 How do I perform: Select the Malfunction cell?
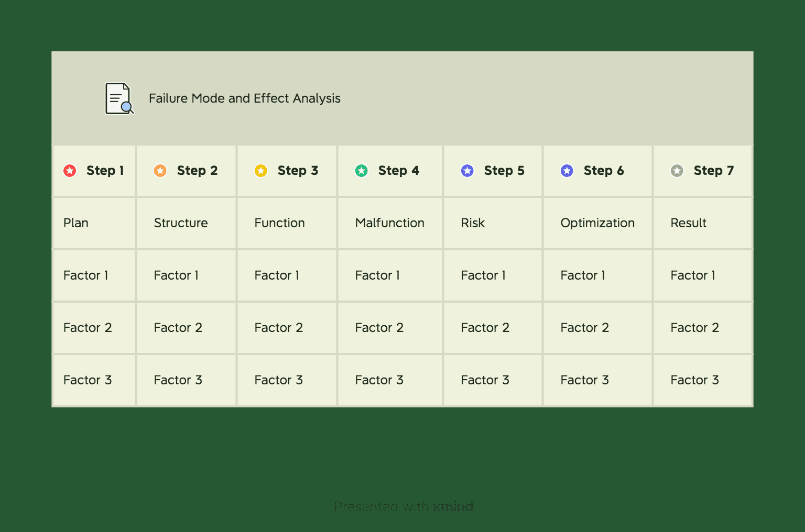pos(390,223)
